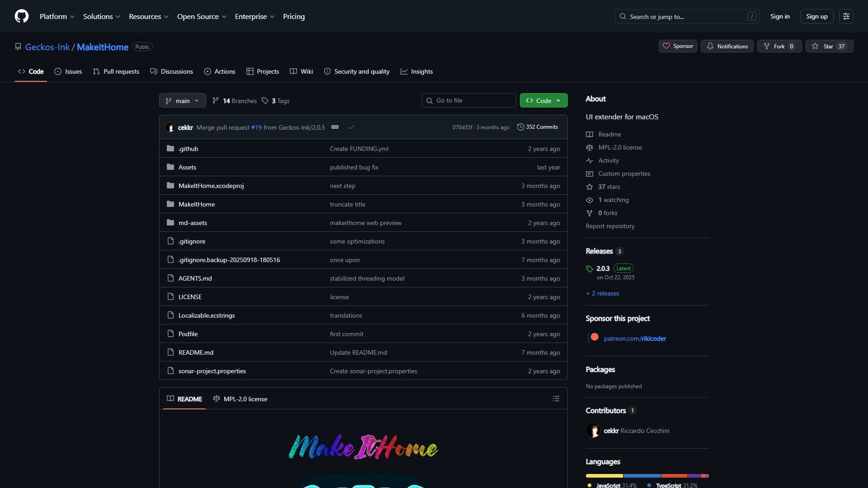Open Localizable.xcstrings file
868x488 pixels.
pyautogui.click(x=207, y=315)
